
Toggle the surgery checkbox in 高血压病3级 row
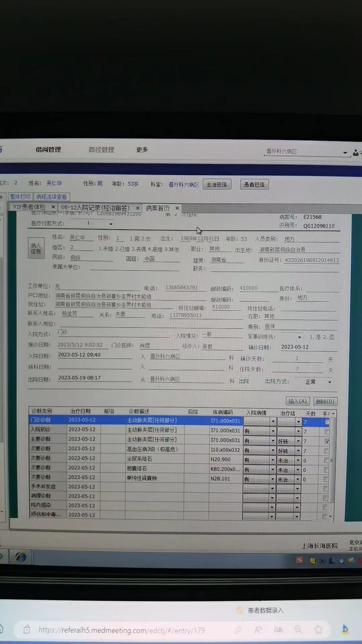[x=326, y=451]
